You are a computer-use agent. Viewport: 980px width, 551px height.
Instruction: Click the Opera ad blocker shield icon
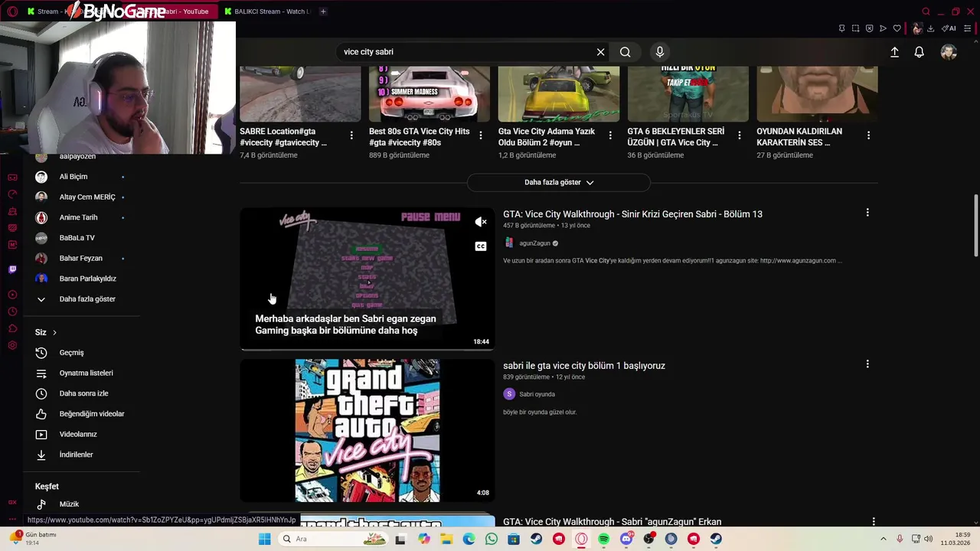(x=869, y=28)
